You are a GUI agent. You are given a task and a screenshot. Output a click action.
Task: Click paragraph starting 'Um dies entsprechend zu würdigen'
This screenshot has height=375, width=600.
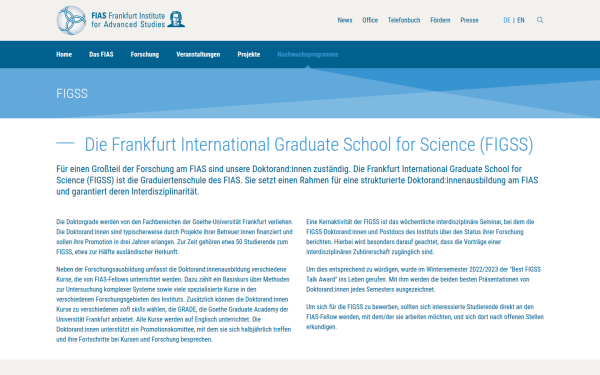423,279
